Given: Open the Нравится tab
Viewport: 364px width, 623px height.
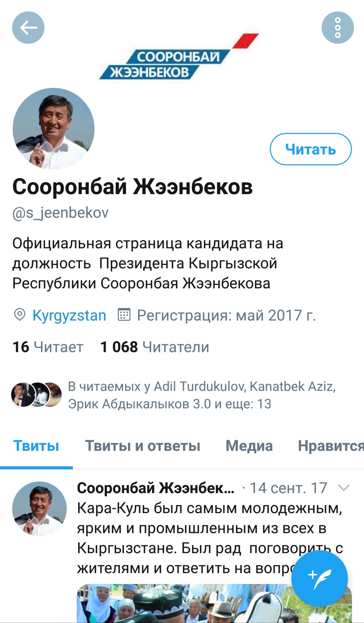Looking at the screenshot, I should pos(331,446).
